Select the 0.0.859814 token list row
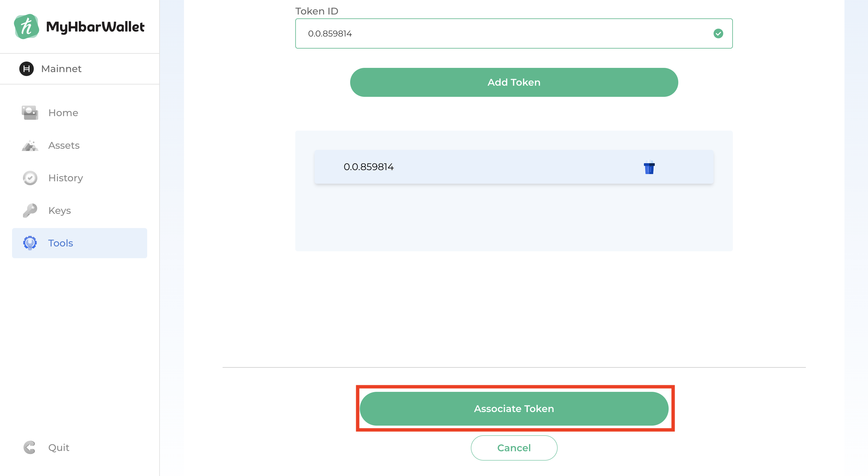868x476 pixels. click(472, 167)
